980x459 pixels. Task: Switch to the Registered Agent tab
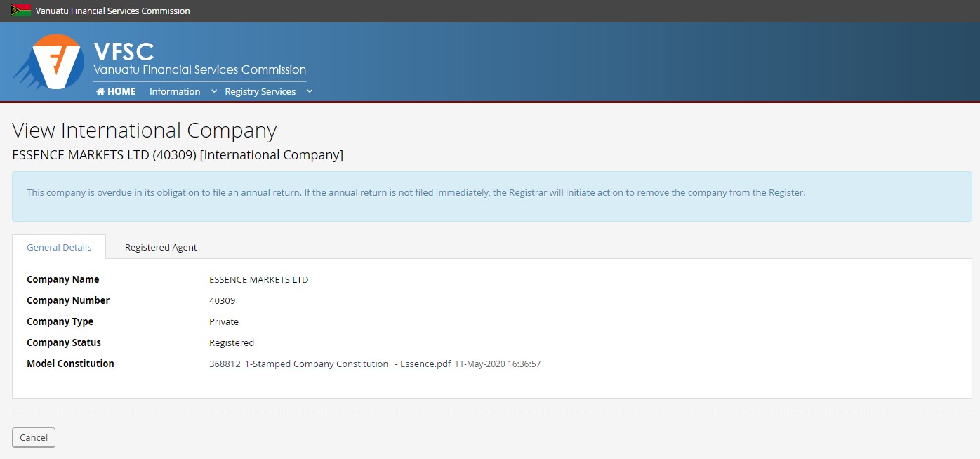point(161,247)
